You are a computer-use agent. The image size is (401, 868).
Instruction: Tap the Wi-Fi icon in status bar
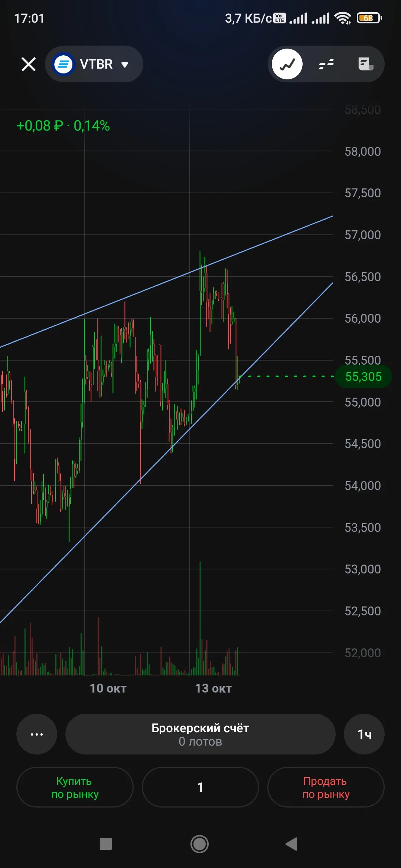point(343,18)
